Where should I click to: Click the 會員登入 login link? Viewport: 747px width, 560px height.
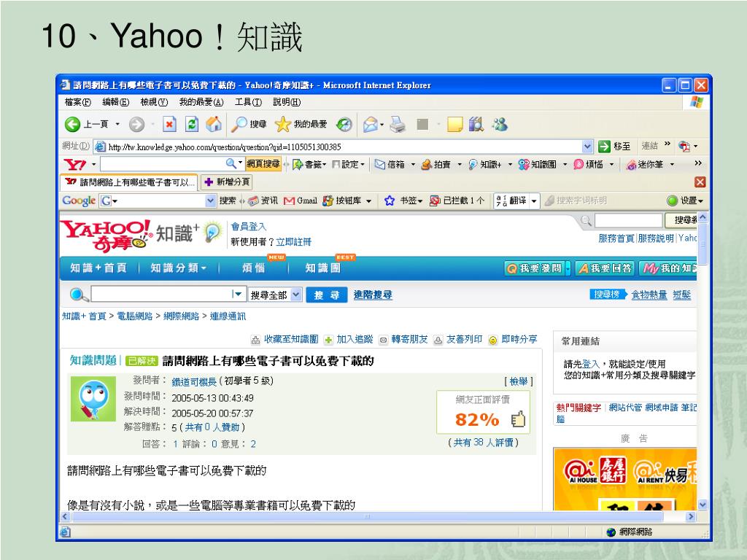point(248,227)
